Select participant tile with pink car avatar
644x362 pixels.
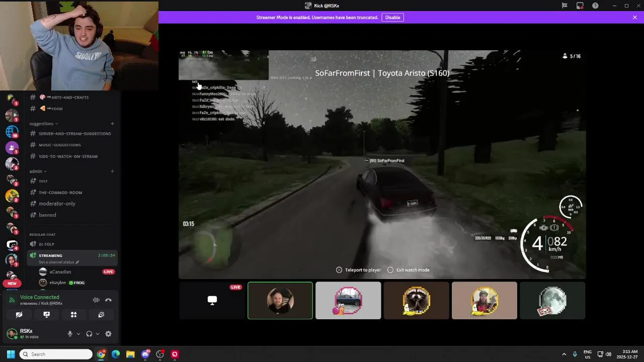point(348,301)
